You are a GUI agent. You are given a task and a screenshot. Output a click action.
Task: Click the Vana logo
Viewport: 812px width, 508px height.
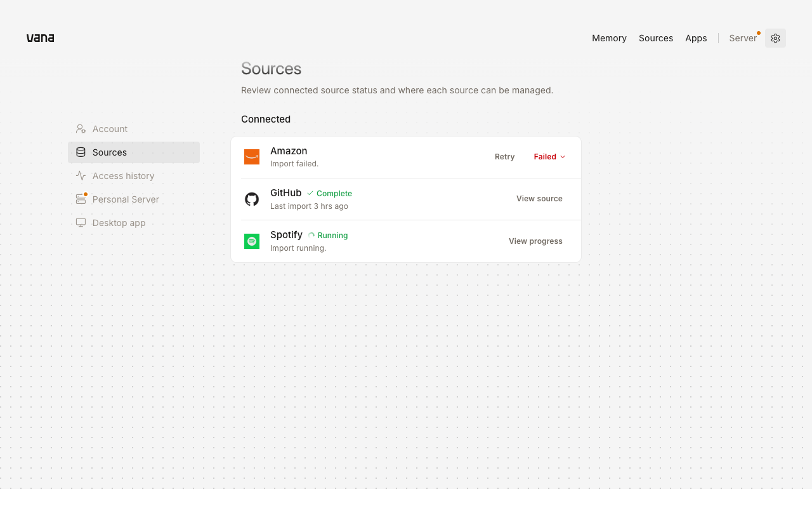(x=40, y=38)
